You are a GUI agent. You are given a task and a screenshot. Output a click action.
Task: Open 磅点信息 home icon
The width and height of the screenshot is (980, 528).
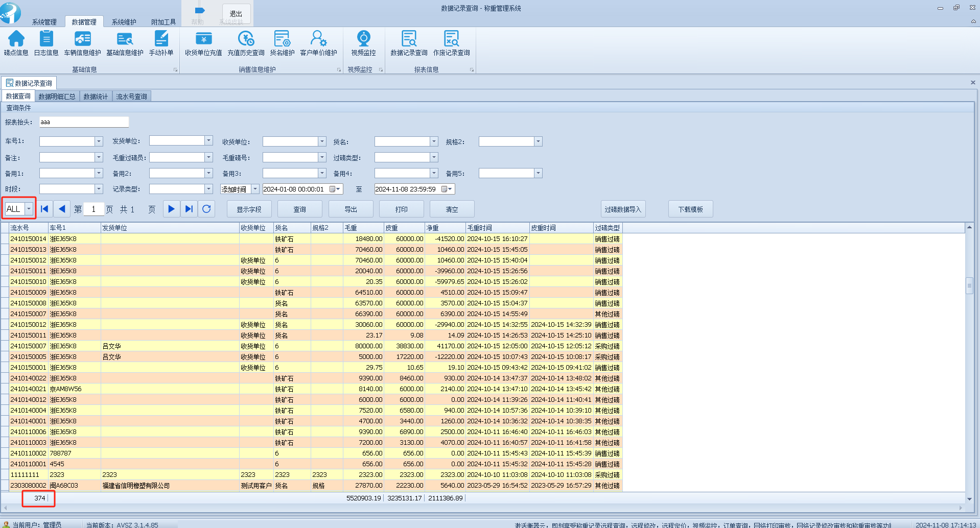16,43
